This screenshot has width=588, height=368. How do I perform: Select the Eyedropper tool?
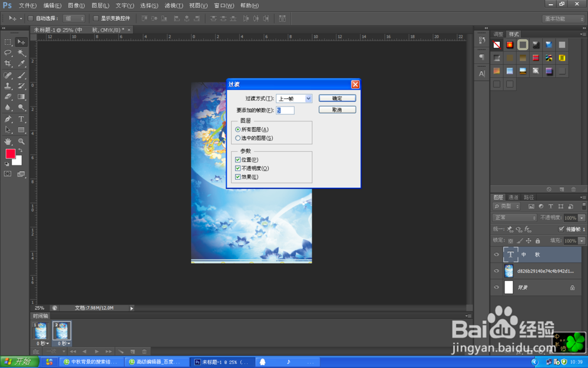point(21,64)
